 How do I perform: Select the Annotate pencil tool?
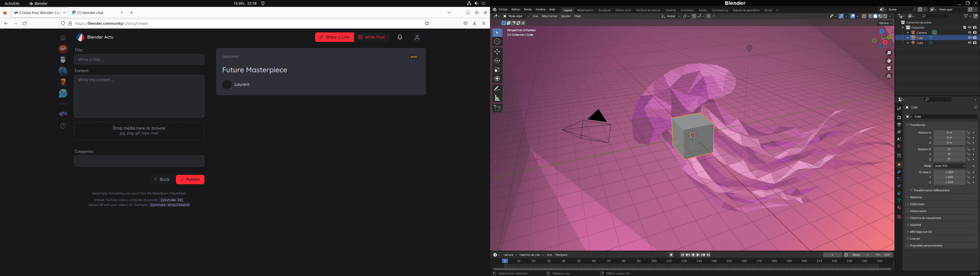[497, 89]
